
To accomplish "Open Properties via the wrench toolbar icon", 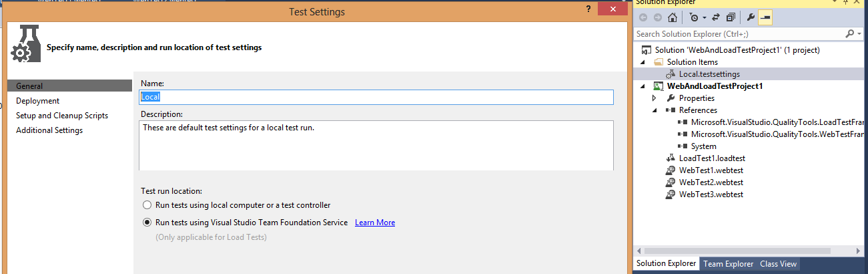I will pos(751,17).
